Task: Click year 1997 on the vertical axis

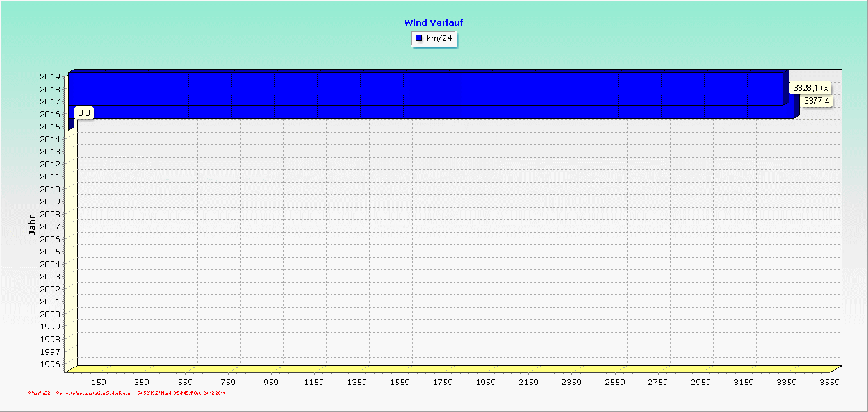Action: [x=50, y=352]
